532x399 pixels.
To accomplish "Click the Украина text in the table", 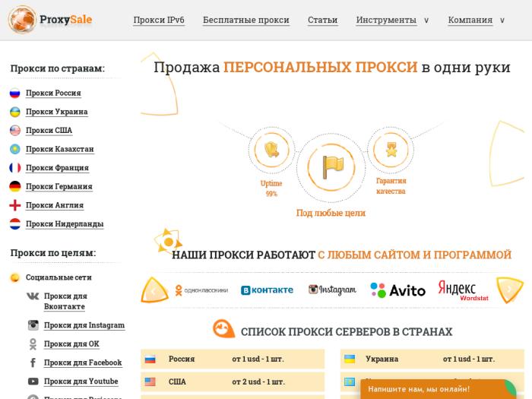I will click(382, 359).
